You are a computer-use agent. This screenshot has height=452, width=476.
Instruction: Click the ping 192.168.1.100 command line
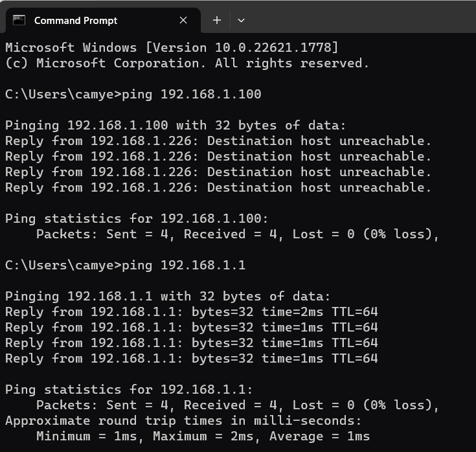pyautogui.click(x=133, y=95)
